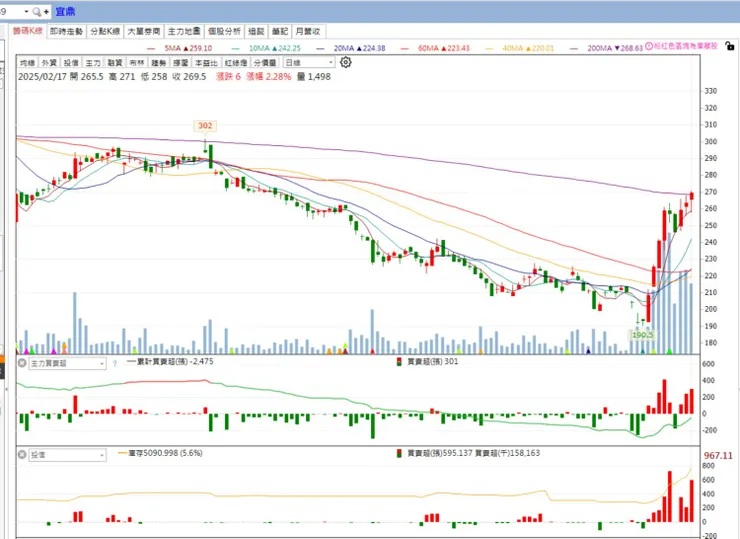The width and height of the screenshot is (740, 539).
Task: Click the 漲幅 2.28% value
Action: (269, 76)
